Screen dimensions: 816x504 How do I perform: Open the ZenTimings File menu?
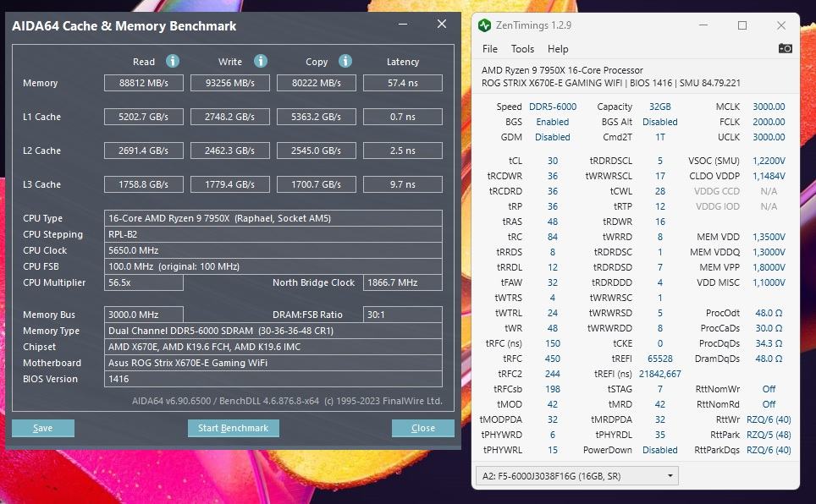(490, 49)
